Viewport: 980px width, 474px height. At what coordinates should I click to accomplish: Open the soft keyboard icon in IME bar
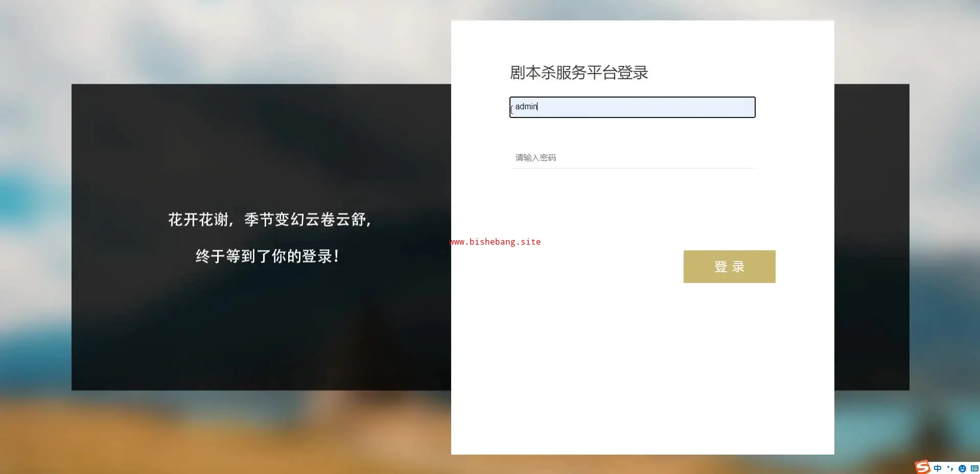(974, 468)
